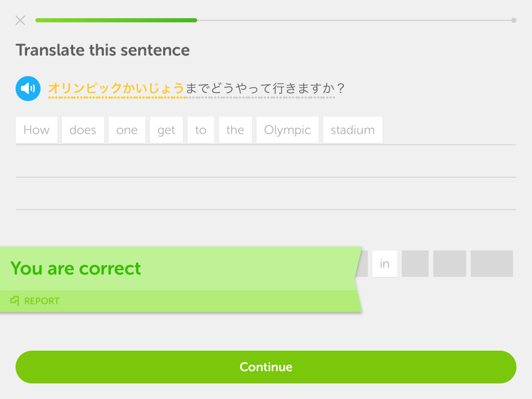The image size is (532, 399).
Task: Close the lesson with the X icon
Action: tap(20, 20)
